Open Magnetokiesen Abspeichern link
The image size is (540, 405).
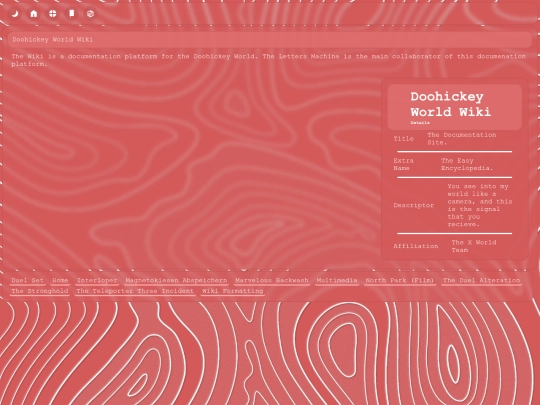[x=176, y=280]
